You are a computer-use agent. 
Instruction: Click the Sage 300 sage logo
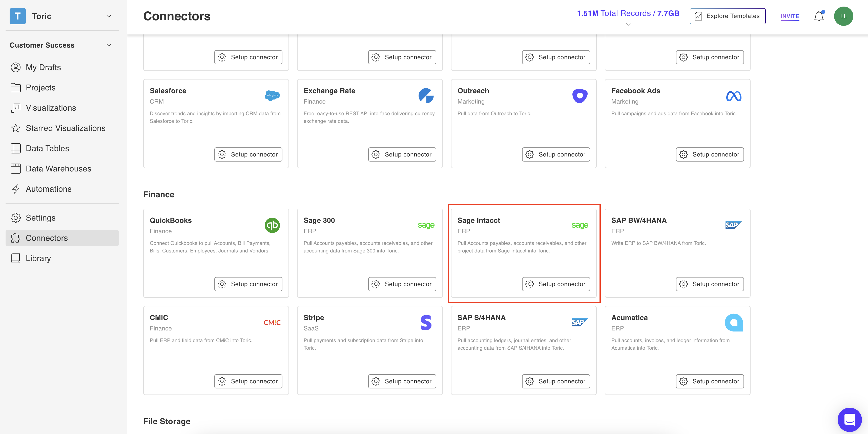click(426, 225)
